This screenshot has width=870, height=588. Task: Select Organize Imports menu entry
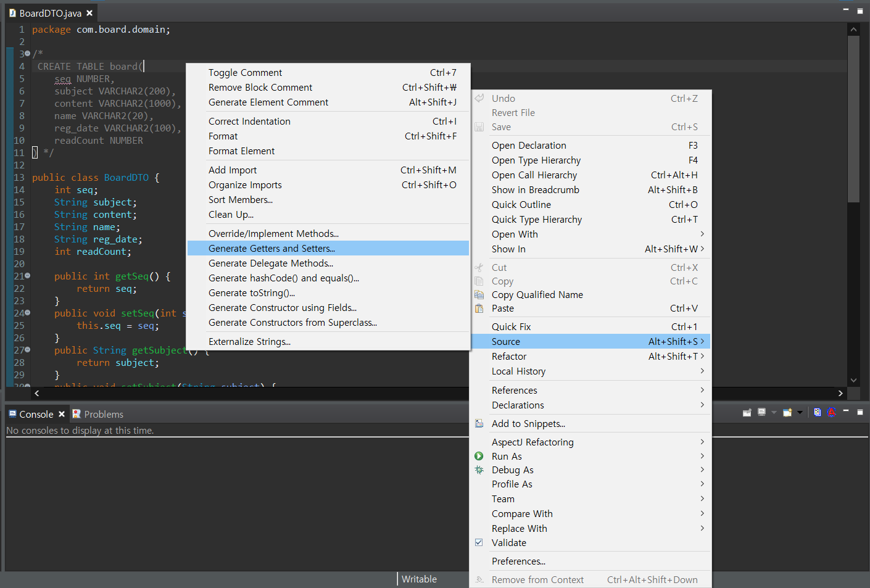(328, 184)
